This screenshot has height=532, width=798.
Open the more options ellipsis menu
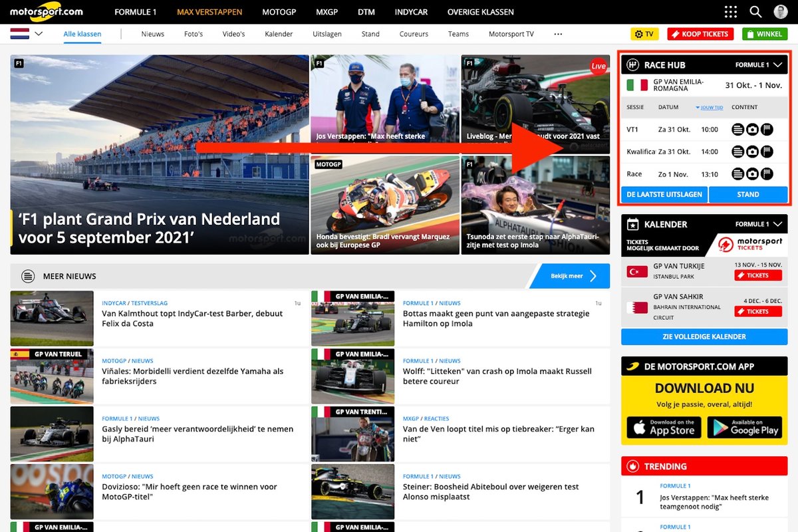pyautogui.click(x=558, y=34)
